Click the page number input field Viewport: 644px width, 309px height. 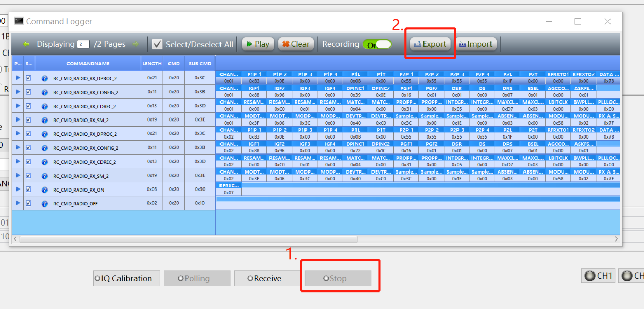83,44
